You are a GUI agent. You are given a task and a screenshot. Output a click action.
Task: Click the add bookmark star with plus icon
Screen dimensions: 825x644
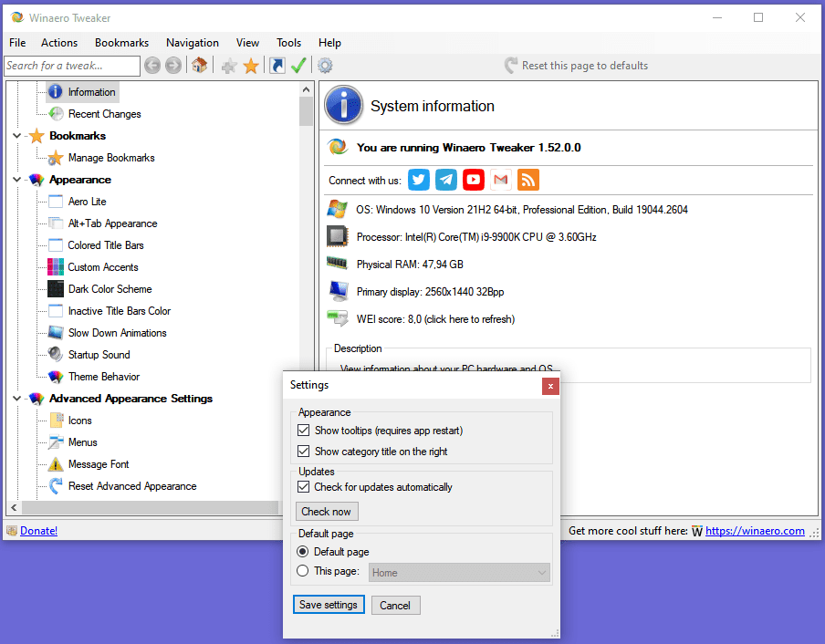click(229, 66)
